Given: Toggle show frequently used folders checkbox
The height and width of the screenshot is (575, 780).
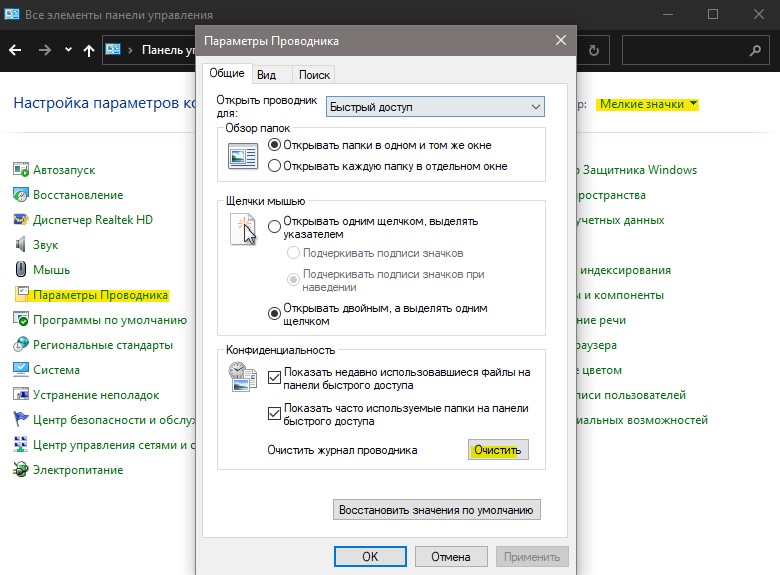Looking at the screenshot, I should tap(274, 413).
